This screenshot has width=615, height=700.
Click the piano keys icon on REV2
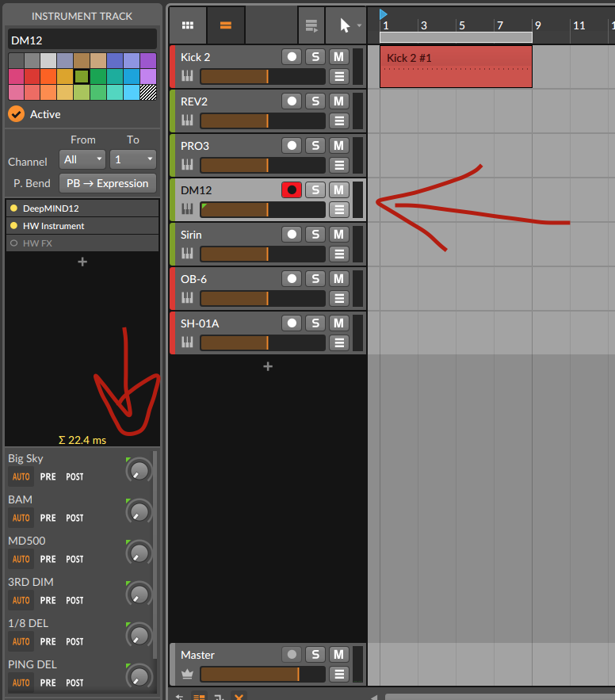coord(188,120)
